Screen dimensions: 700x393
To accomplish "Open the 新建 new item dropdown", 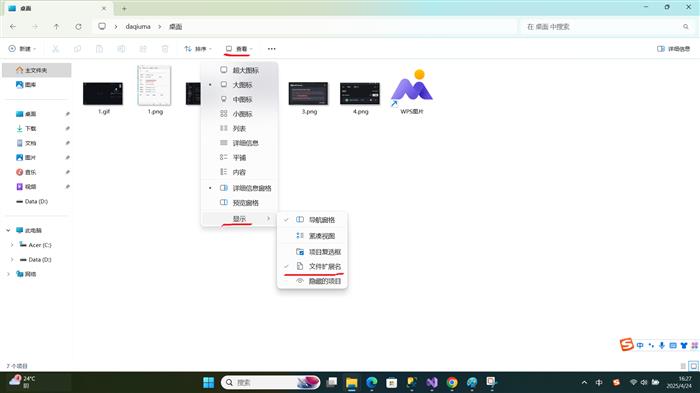I will (x=22, y=49).
